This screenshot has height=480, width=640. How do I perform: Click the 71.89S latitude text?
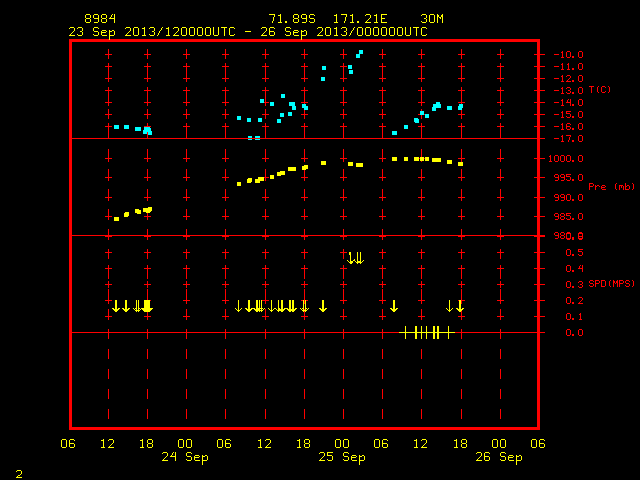tap(292, 19)
